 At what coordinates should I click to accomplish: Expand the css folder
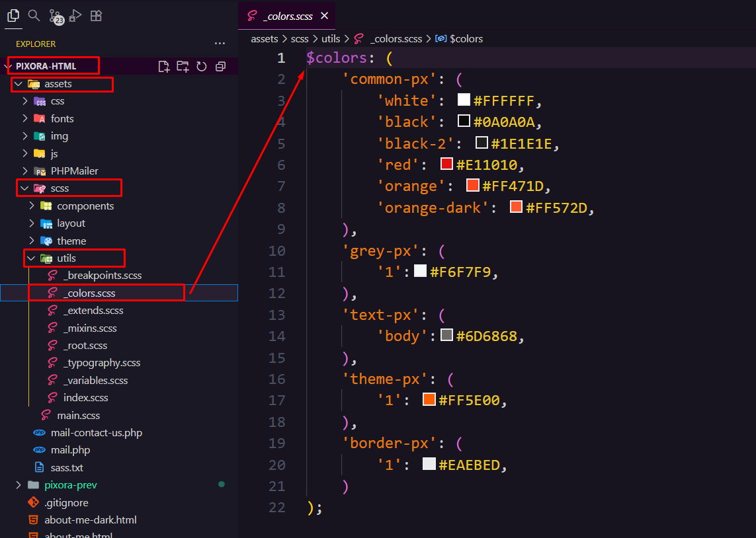coord(57,101)
